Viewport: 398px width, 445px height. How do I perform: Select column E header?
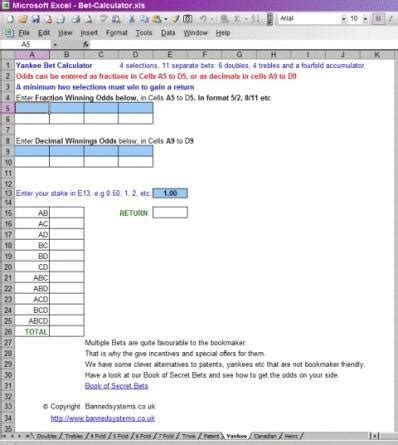170,55
